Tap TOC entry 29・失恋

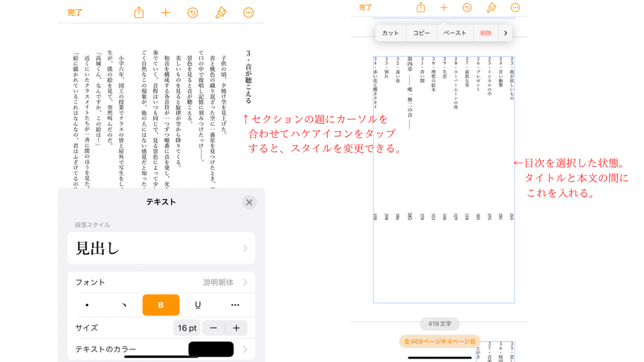click(x=444, y=67)
